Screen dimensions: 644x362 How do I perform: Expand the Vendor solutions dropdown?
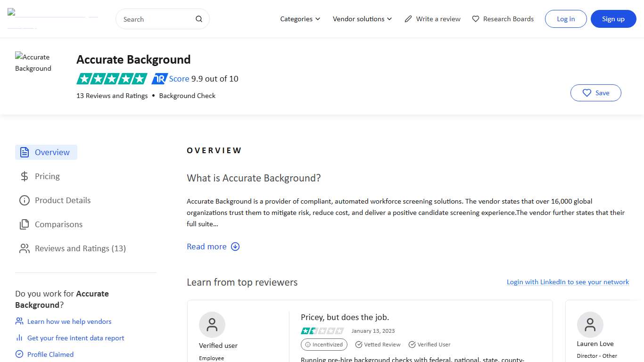coord(362,19)
